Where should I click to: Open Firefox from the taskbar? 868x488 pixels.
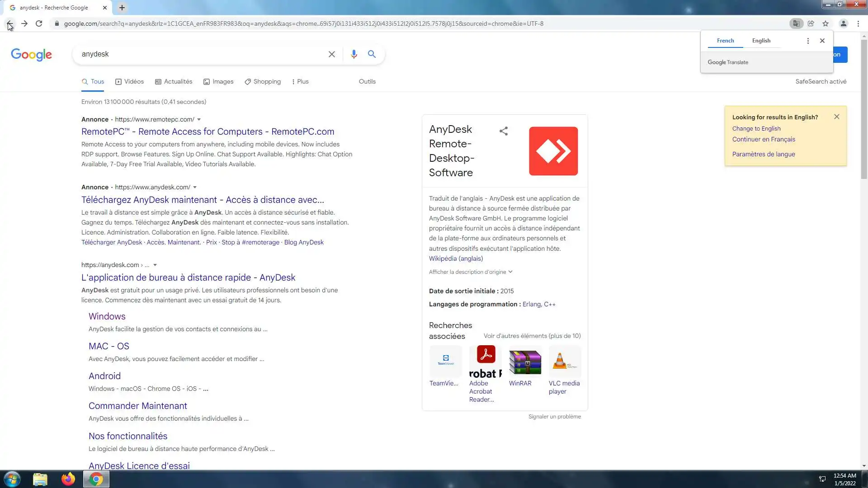[x=68, y=479]
